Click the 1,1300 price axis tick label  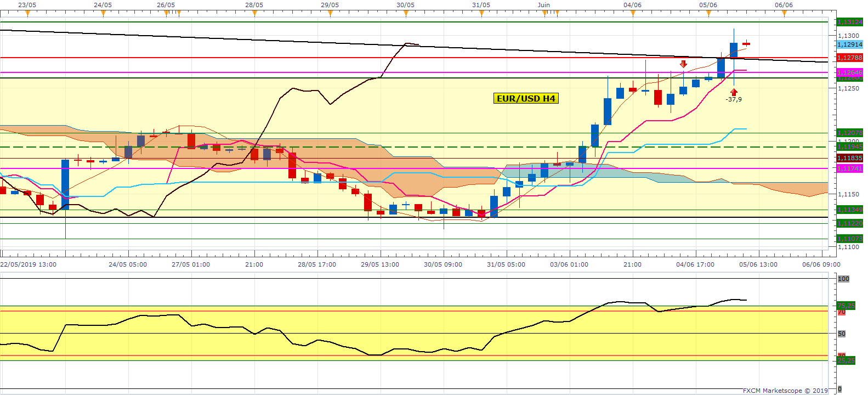[849, 36]
